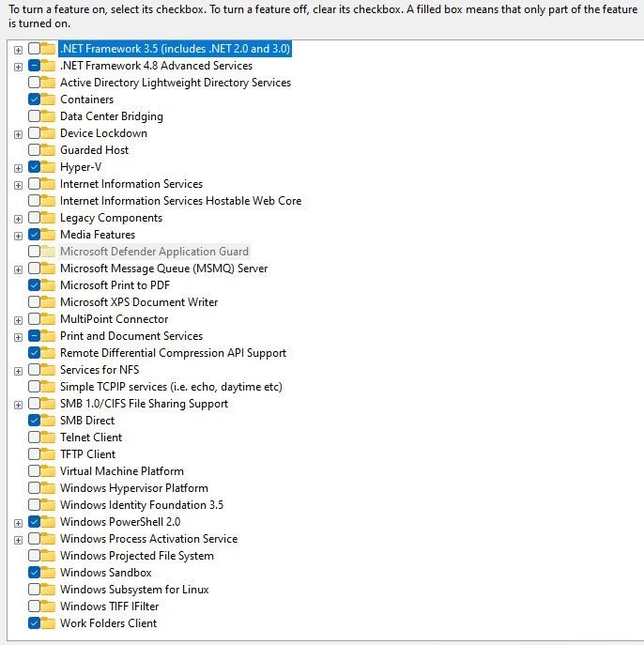Check the .NET Framework 3.5 checkbox
Image resolution: width=644 pixels, height=645 pixels.
34,49
